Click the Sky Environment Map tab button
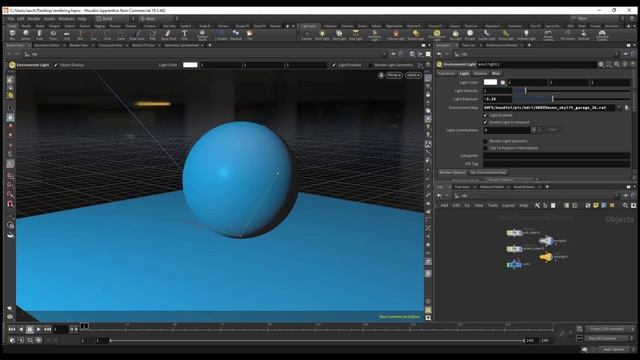This screenshot has width=640, height=360. click(488, 173)
